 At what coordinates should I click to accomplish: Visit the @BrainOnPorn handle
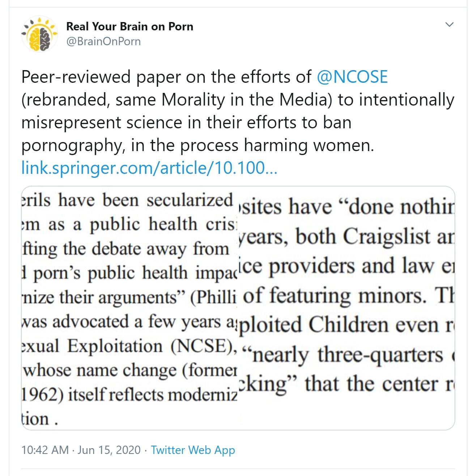pos(103,42)
